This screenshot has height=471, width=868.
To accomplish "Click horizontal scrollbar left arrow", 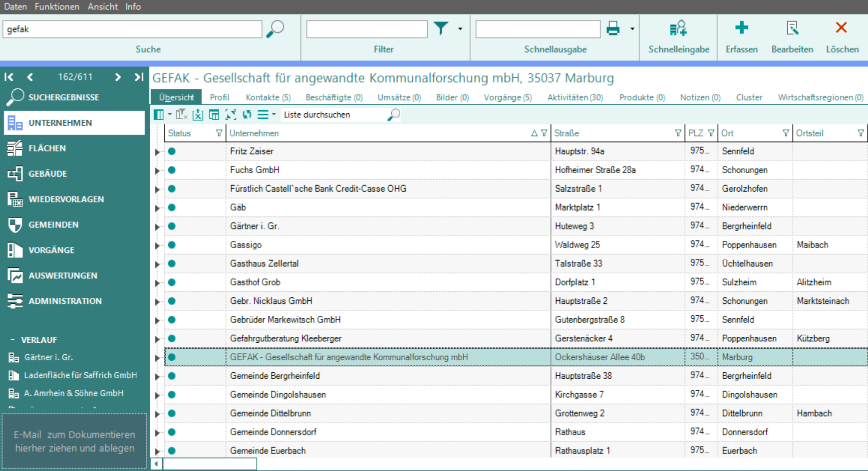I will [156, 464].
